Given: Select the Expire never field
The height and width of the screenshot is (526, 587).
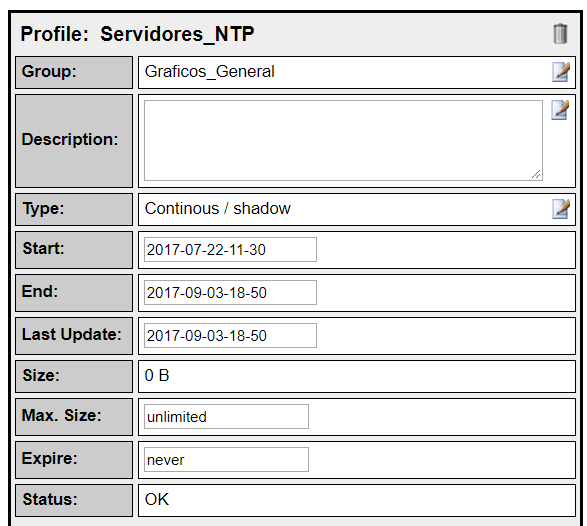Looking at the screenshot, I should coord(226,459).
